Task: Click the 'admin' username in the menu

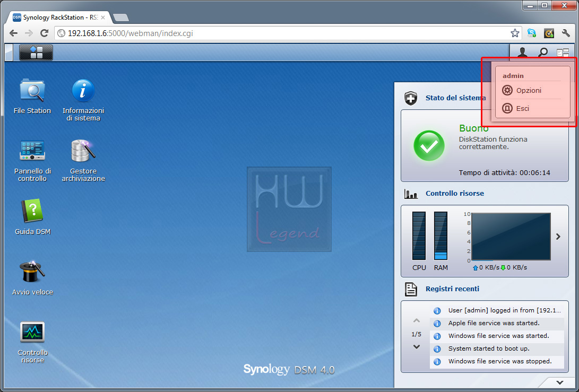Action: (x=513, y=76)
